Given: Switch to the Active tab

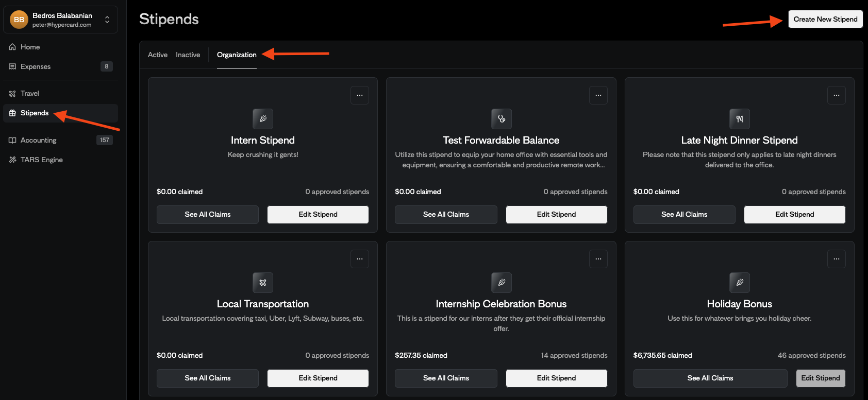Looking at the screenshot, I should 157,55.
